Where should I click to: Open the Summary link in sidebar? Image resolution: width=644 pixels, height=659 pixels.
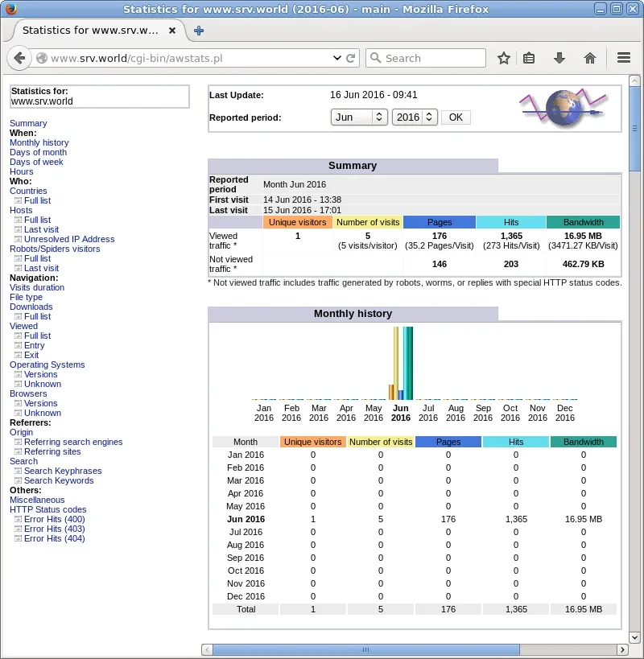coord(28,123)
